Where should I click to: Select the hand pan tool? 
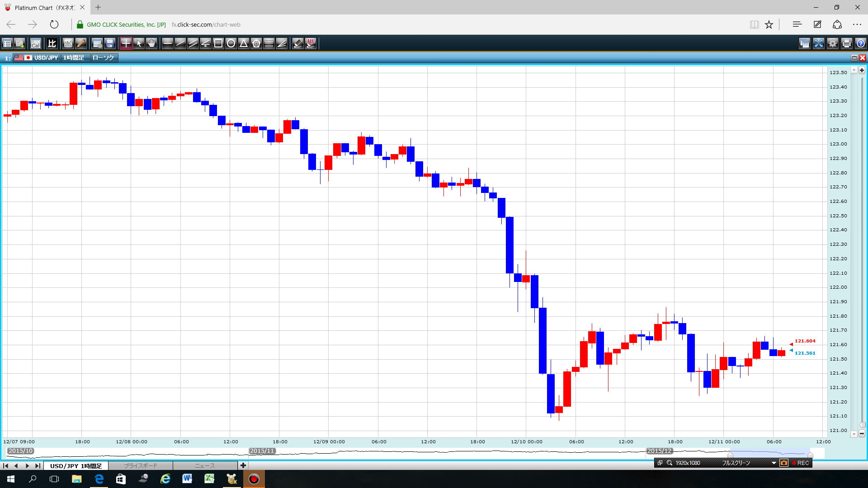(x=151, y=43)
